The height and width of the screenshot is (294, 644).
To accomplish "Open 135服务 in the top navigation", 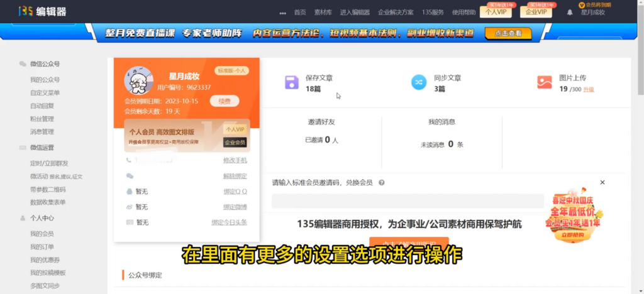I will [433, 13].
